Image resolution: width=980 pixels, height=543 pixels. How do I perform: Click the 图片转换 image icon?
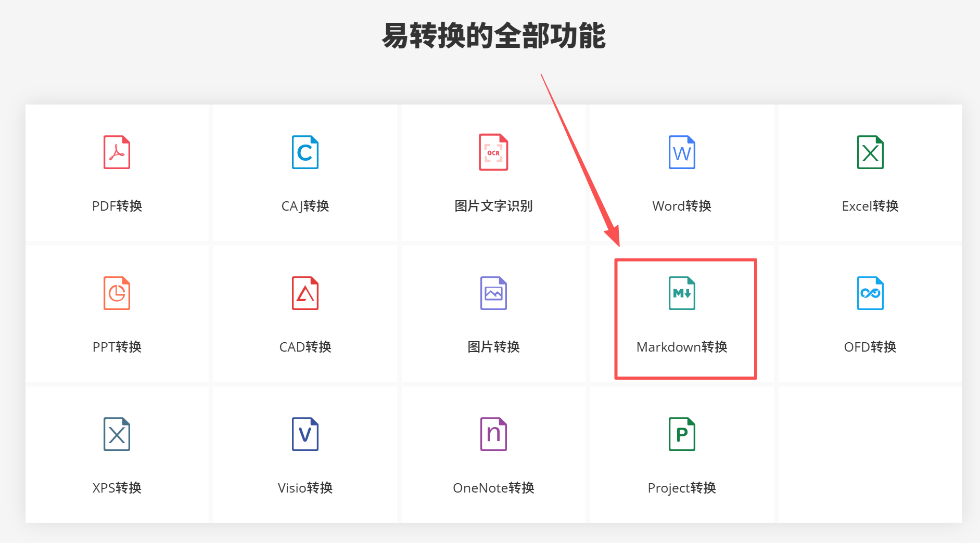pyautogui.click(x=493, y=293)
